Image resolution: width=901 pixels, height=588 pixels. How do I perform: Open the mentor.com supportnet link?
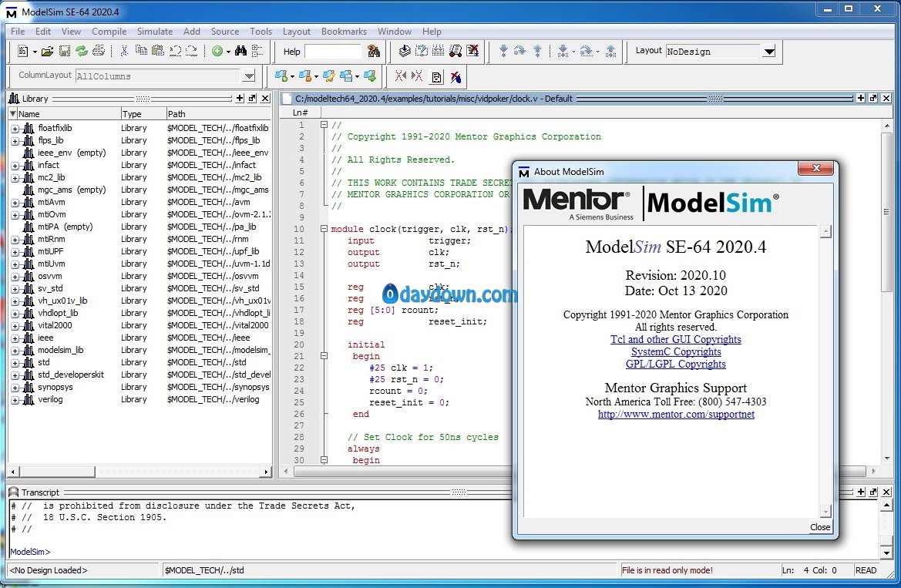pyautogui.click(x=676, y=414)
